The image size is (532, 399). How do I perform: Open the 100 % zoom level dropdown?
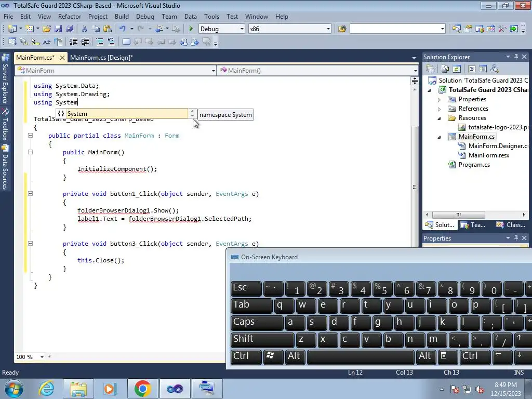[42, 357]
